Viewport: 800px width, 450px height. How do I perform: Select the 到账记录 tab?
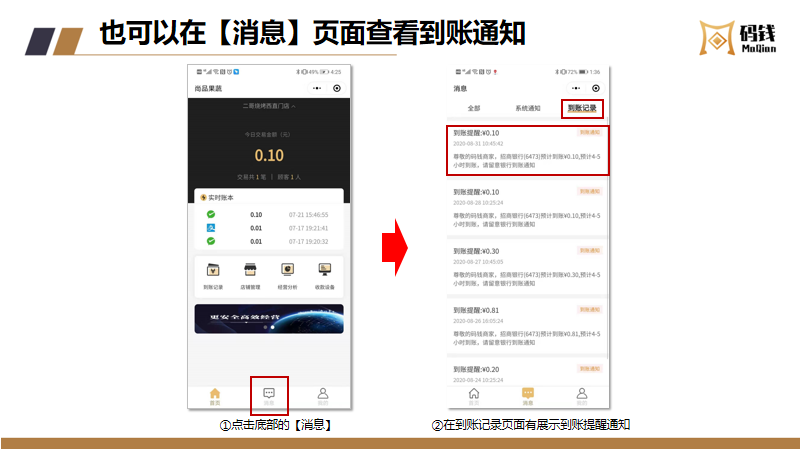[x=581, y=108]
